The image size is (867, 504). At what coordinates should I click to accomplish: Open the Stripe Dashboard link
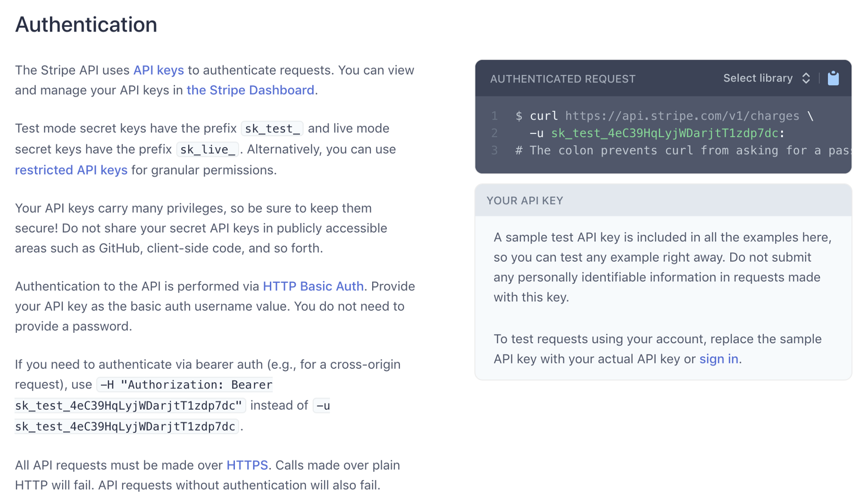(x=250, y=90)
